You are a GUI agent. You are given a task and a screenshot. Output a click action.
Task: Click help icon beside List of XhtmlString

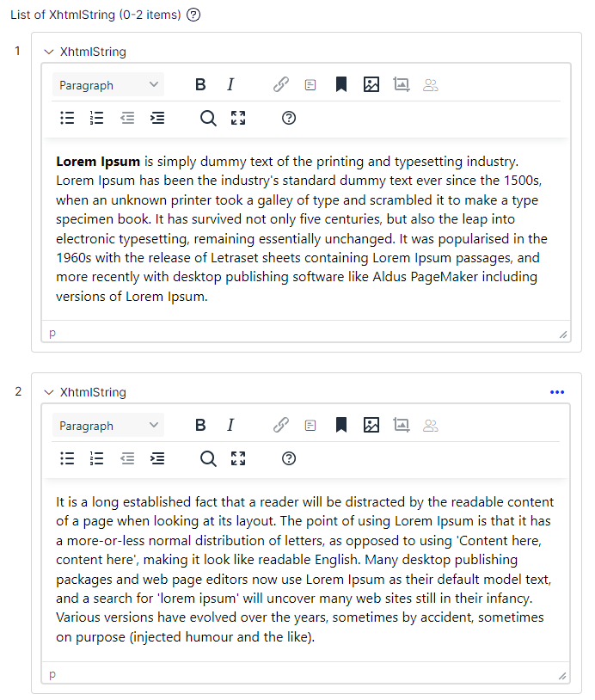[x=193, y=15]
